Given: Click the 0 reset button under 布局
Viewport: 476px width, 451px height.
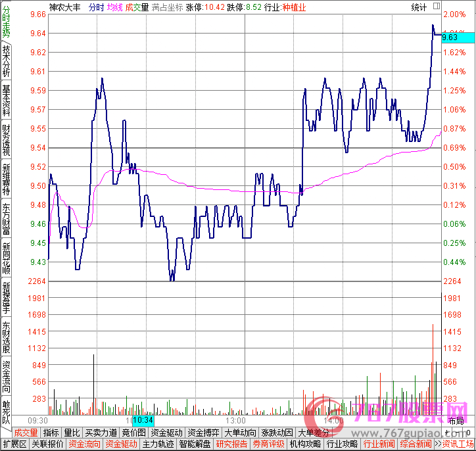Looking at the screenshot, I should (x=468, y=432).
